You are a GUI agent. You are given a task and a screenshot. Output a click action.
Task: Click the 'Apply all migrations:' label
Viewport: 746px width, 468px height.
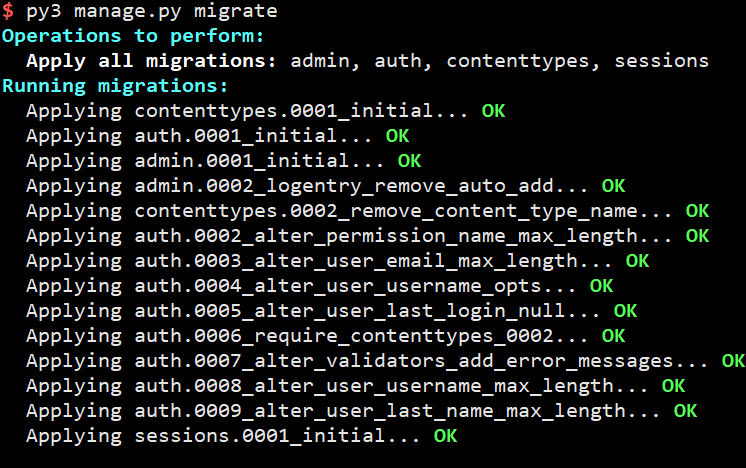tap(151, 61)
